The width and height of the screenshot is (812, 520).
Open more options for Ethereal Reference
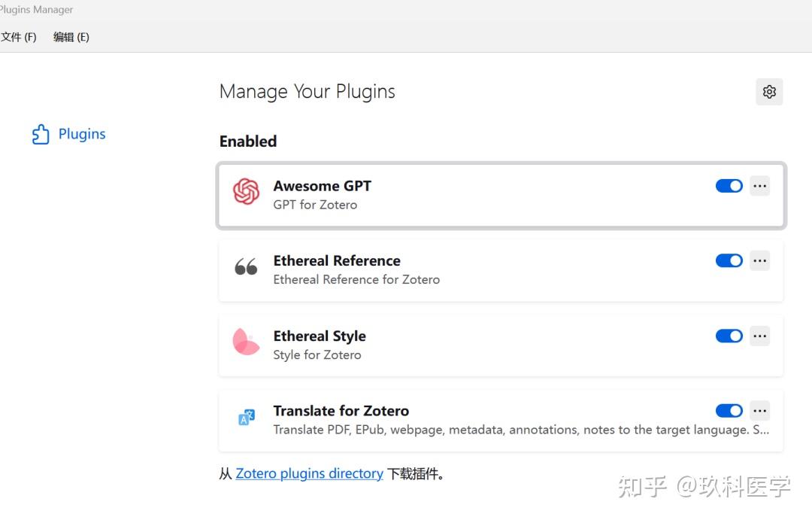pos(760,260)
